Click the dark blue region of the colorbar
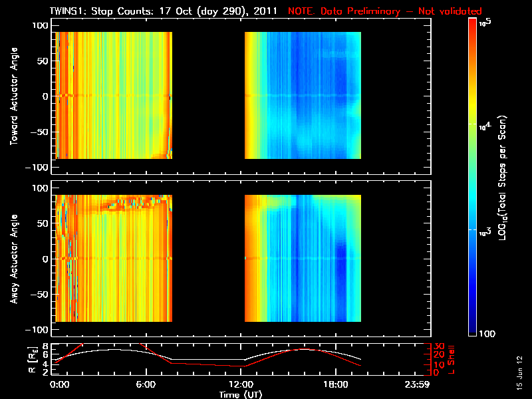The image size is (532, 399). point(473,315)
